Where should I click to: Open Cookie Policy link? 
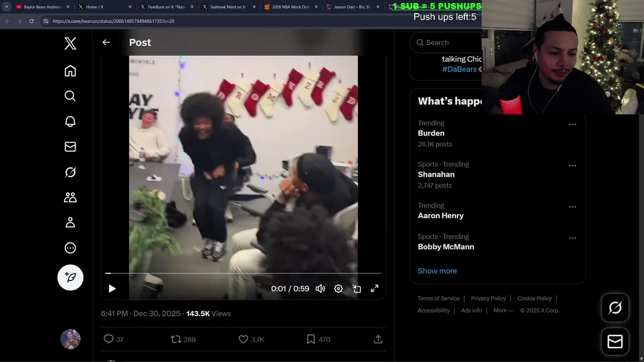[534, 298]
